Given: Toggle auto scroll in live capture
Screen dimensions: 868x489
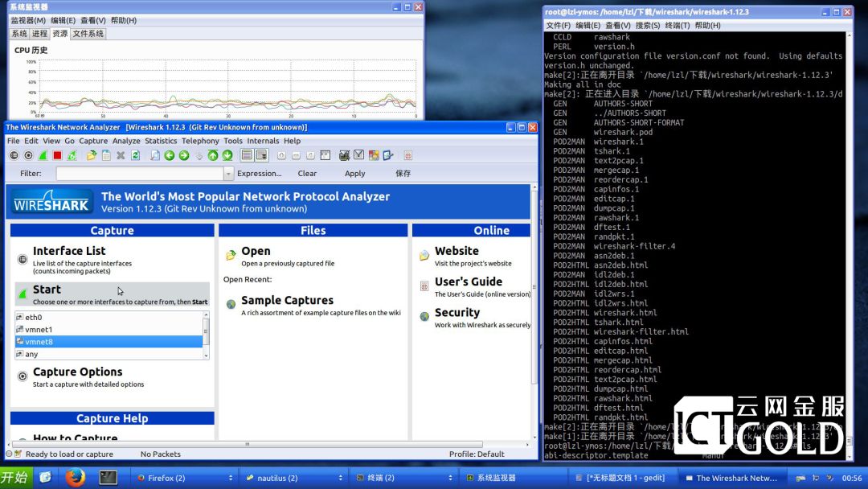Looking at the screenshot, I should 262,155.
